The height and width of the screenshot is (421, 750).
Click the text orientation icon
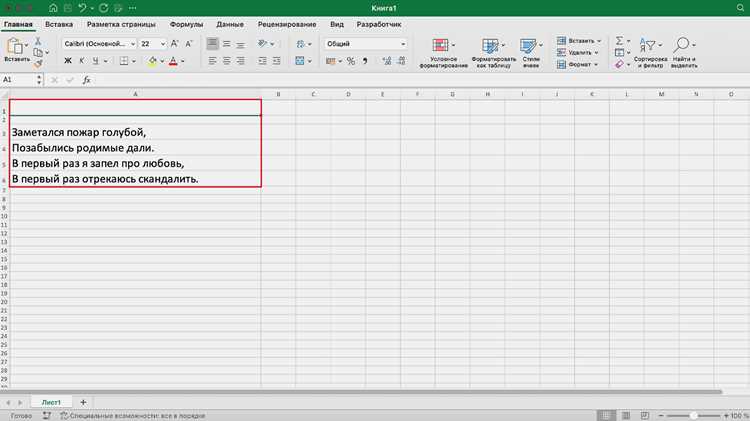(x=262, y=44)
